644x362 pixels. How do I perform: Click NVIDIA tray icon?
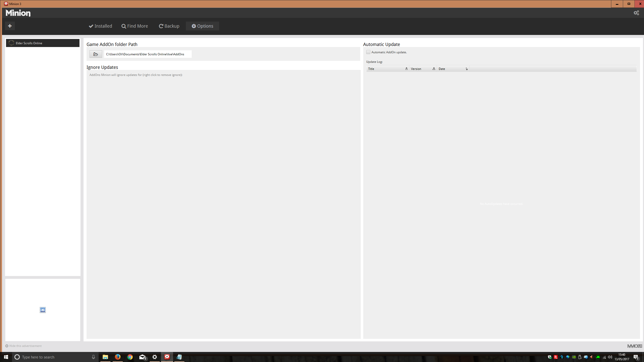[574, 357]
